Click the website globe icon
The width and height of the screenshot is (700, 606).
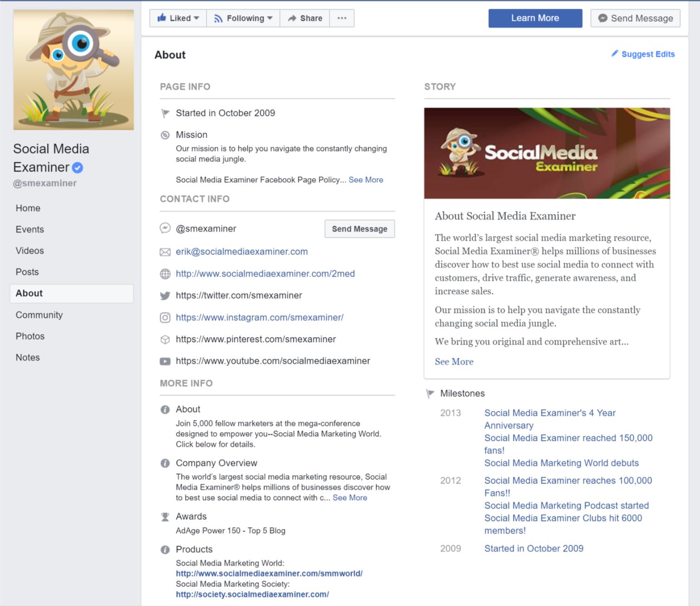165,274
